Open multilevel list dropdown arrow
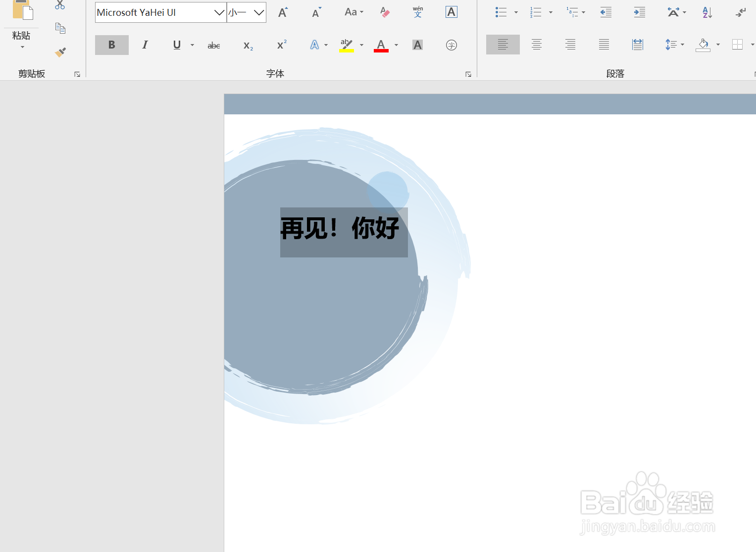The image size is (756, 552). [584, 12]
